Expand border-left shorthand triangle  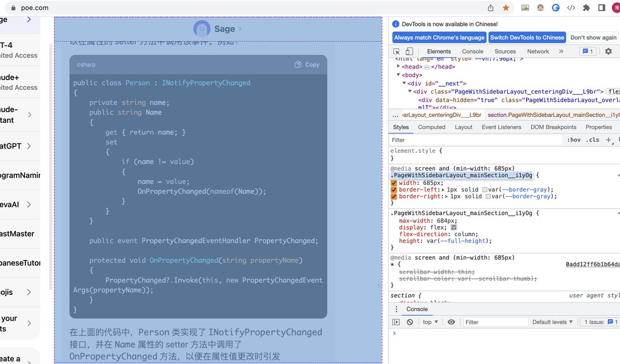click(443, 189)
